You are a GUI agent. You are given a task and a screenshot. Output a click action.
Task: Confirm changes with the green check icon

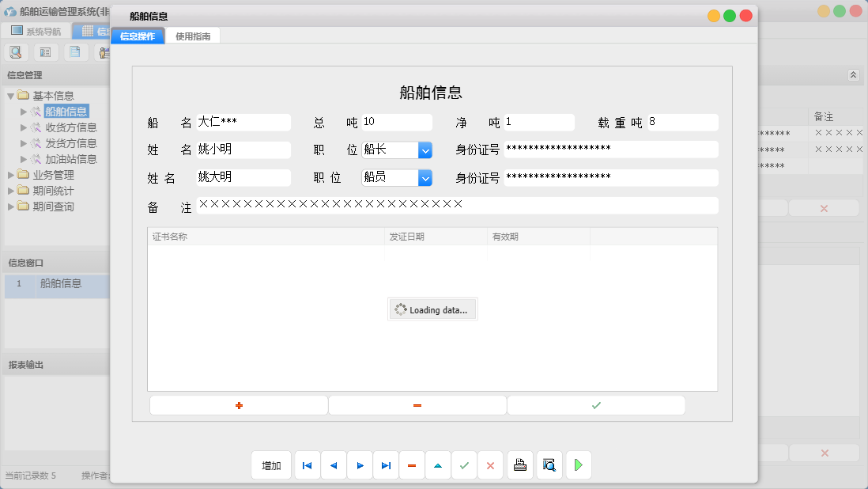point(464,465)
